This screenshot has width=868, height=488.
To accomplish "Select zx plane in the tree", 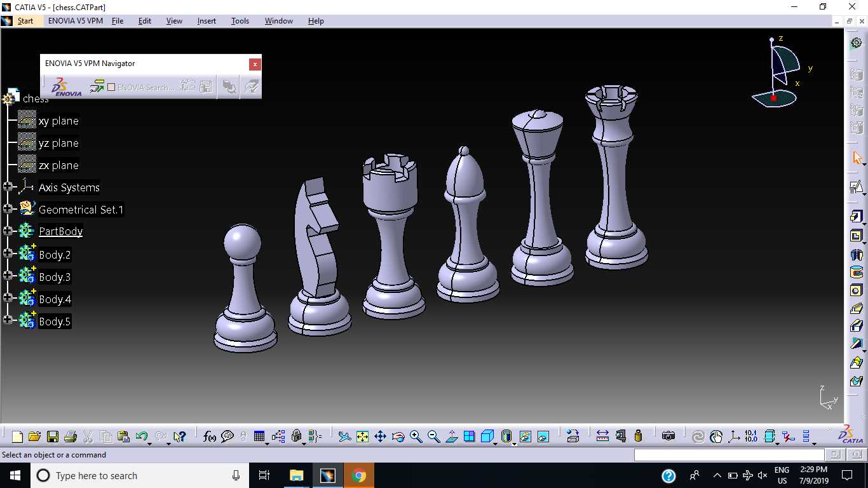I will click(x=58, y=165).
